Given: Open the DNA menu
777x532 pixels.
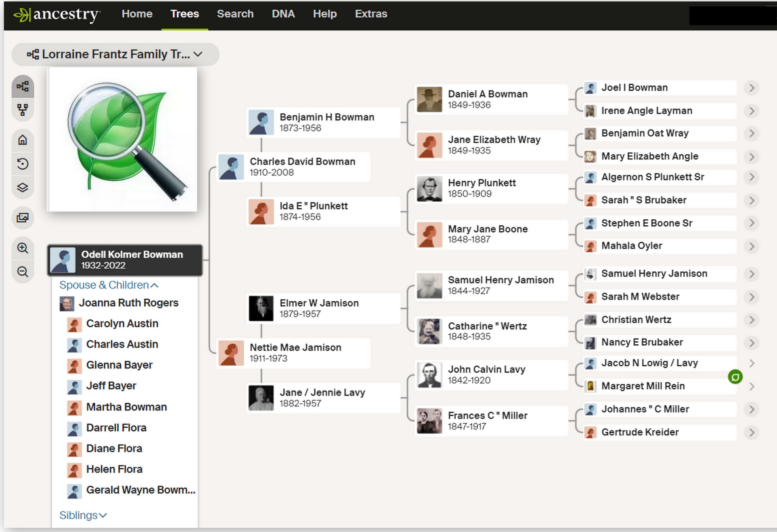Looking at the screenshot, I should click(x=283, y=14).
